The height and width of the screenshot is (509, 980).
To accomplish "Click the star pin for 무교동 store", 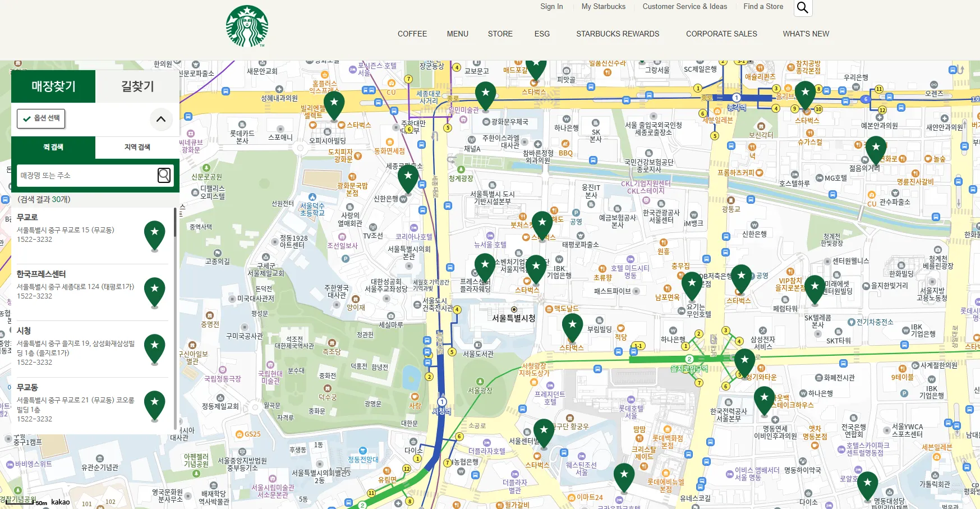I will point(155,406).
